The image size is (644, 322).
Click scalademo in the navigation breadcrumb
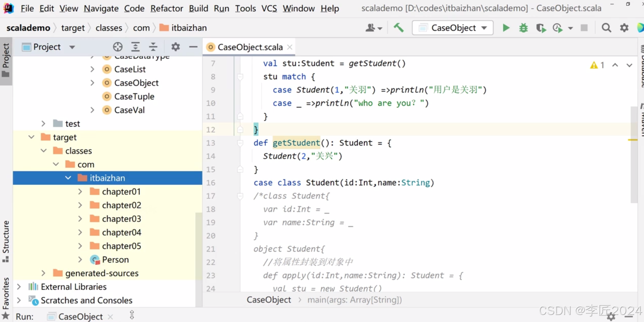(28, 28)
